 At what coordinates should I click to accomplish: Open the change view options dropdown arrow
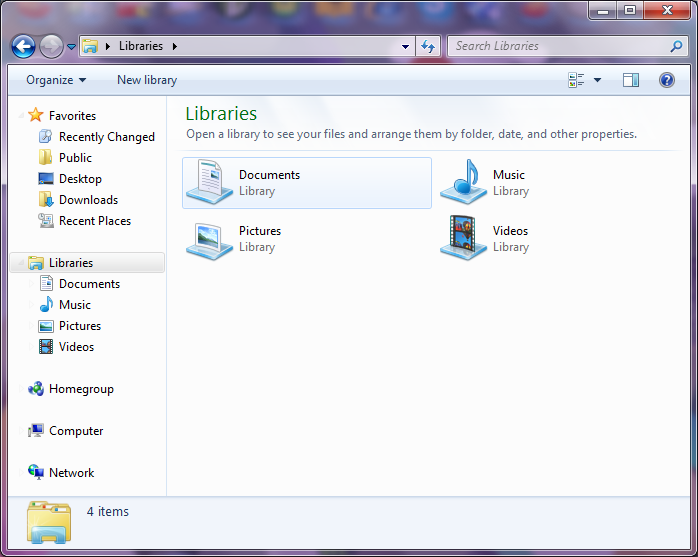[598, 80]
